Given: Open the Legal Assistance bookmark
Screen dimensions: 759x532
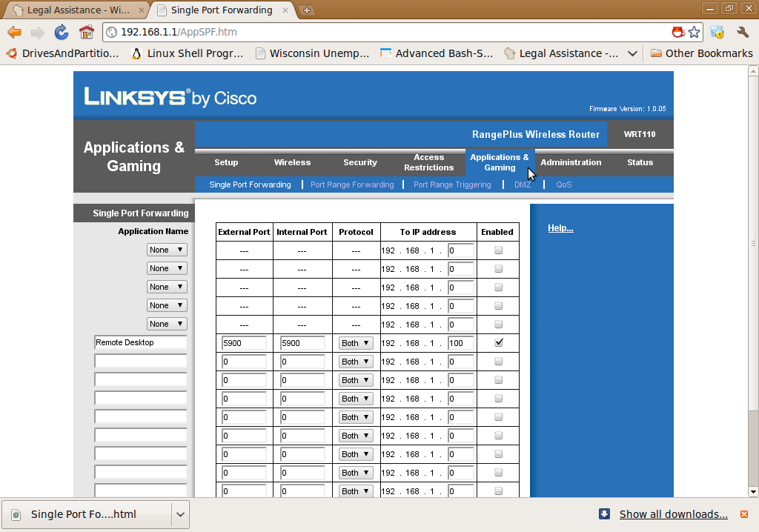Looking at the screenshot, I should click(x=561, y=53).
